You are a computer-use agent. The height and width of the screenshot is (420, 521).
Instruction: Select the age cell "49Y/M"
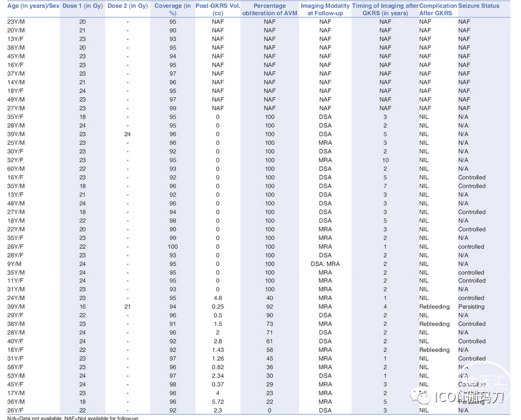pyautogui.click(x=16, y=100)
